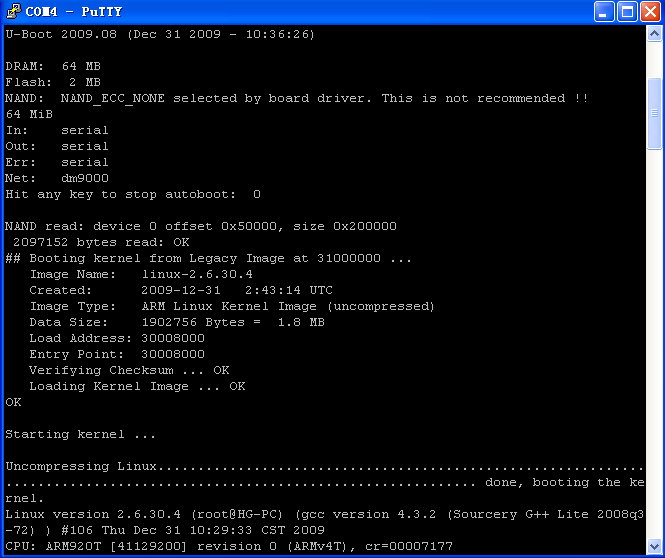Minimize the PuTTY window

click(x=604, y=11)
